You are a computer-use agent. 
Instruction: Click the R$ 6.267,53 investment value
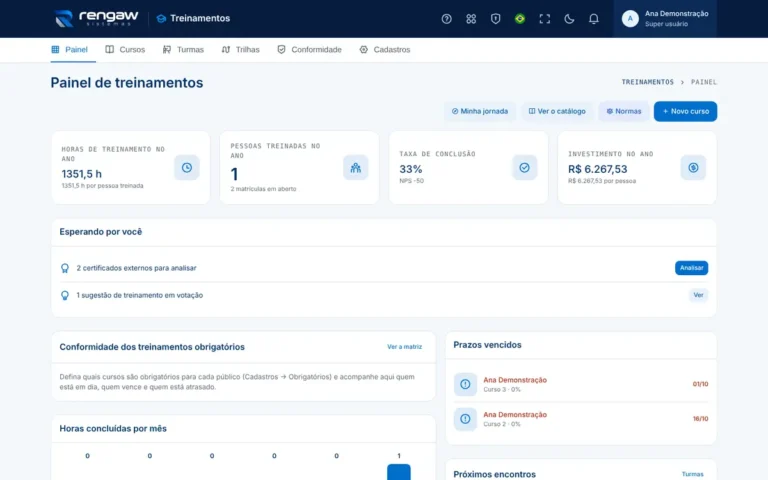click(598, 169)
